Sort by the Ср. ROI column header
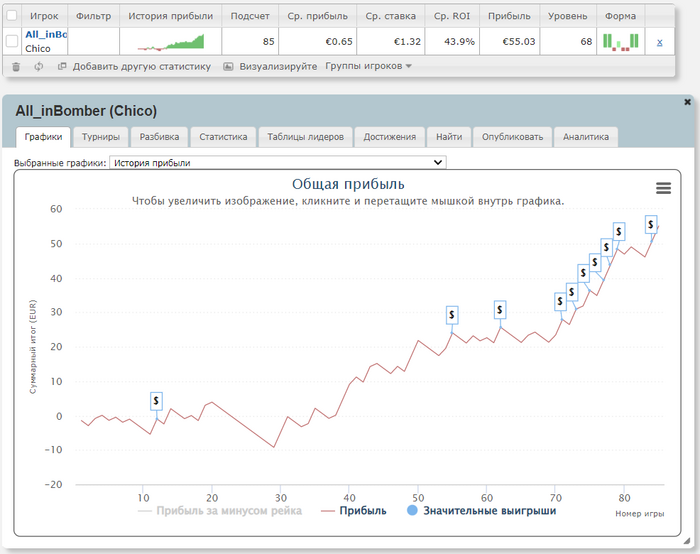This screenshot has width=700, height=554. pos(452,16)
